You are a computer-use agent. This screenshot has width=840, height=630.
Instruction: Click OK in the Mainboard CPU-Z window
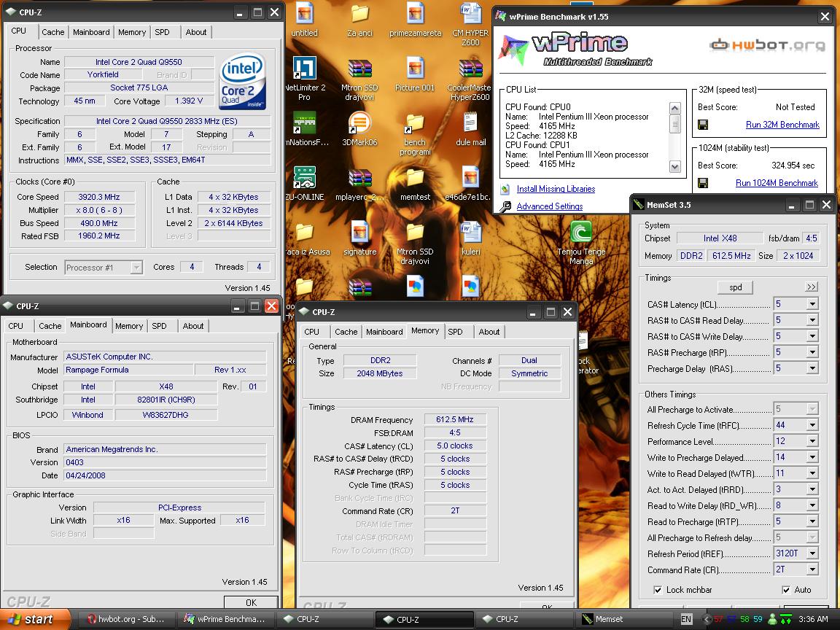251,602
